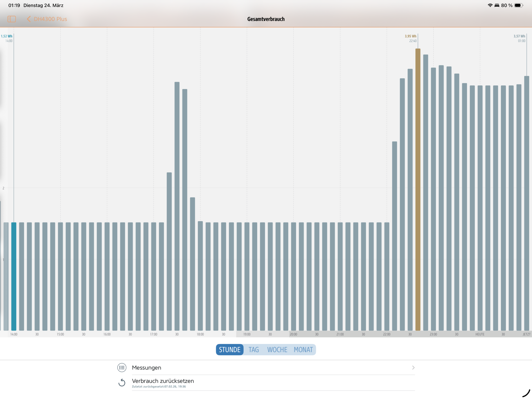Tap the last bar labeled JETZT

[527, 203]
